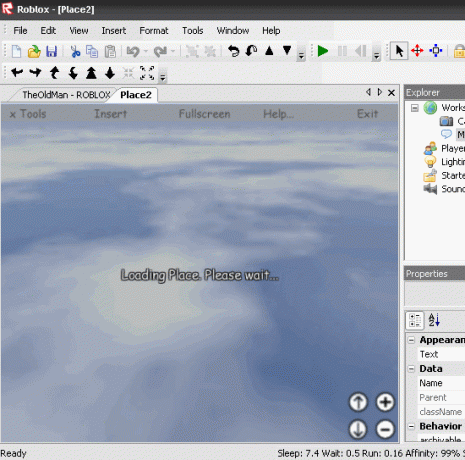The image size is (465, 460).
Task: Rotate camera with up-curved arrow icon
Action: [54, 72]
